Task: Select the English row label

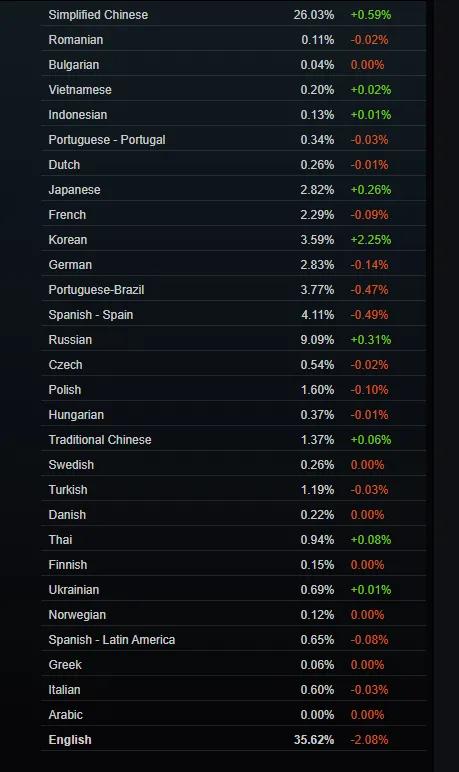Action: (x=70, y=740)
